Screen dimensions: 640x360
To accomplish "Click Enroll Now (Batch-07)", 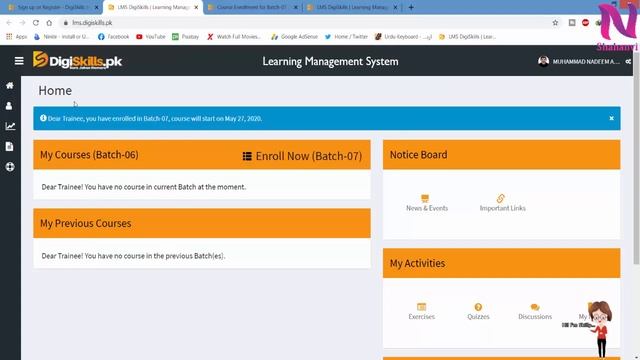I will pos(302,156).
